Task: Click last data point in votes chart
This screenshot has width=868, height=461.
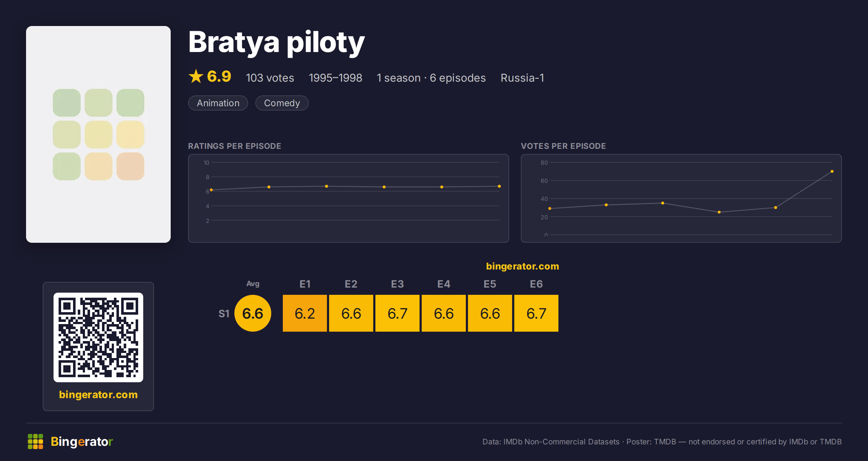Action: (x=832, y=171)
